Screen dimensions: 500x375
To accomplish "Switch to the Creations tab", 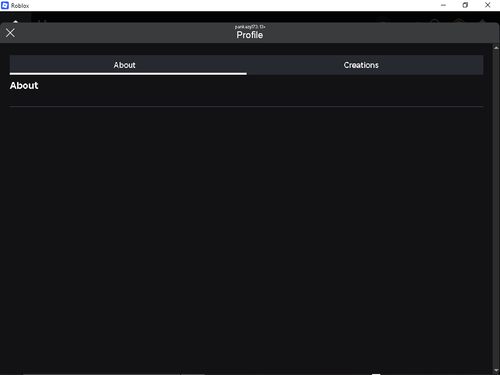I will pos(365,65).
